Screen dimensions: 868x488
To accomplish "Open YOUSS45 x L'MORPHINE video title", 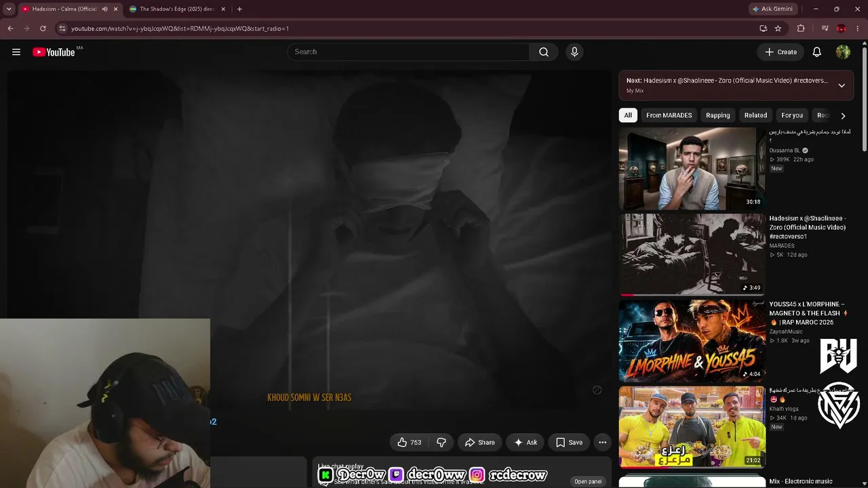I will click(x=808, y=313).
